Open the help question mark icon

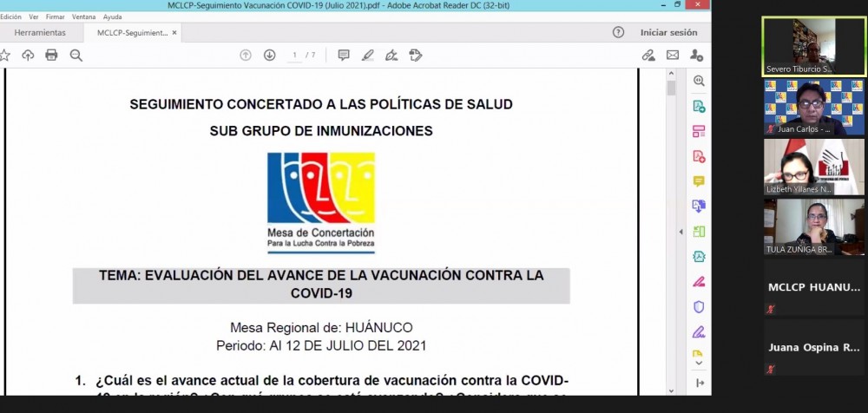(618, 32)
